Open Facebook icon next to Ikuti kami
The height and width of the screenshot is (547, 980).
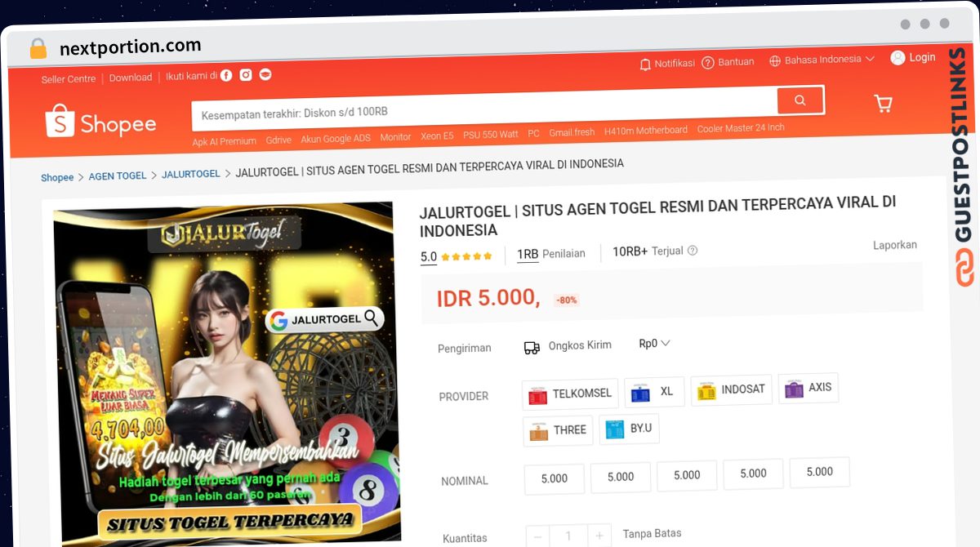pos(226,75)
